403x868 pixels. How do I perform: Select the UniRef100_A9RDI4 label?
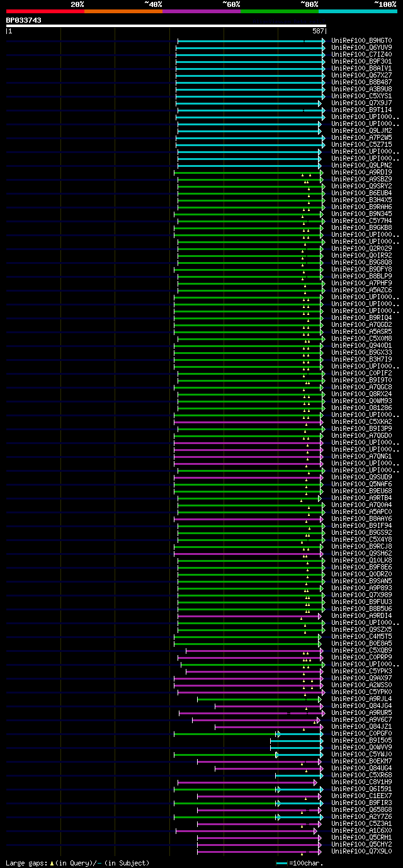(361, 615)
